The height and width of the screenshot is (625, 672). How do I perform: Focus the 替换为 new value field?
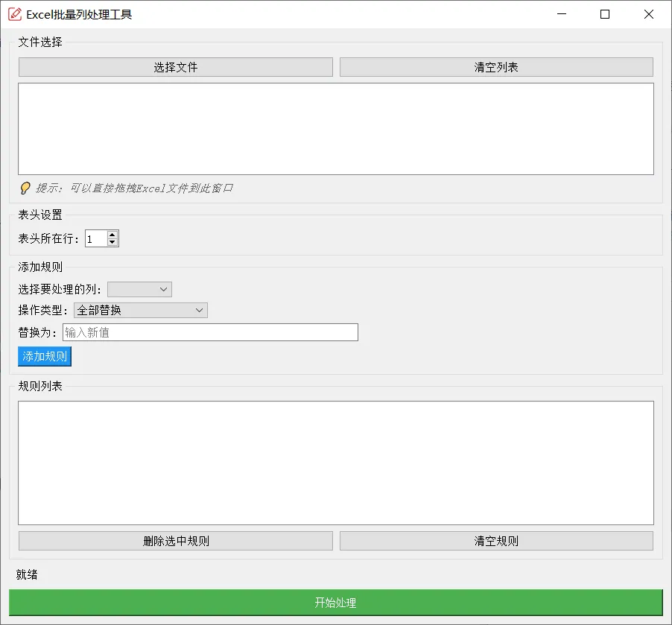[x=210, y=332]
